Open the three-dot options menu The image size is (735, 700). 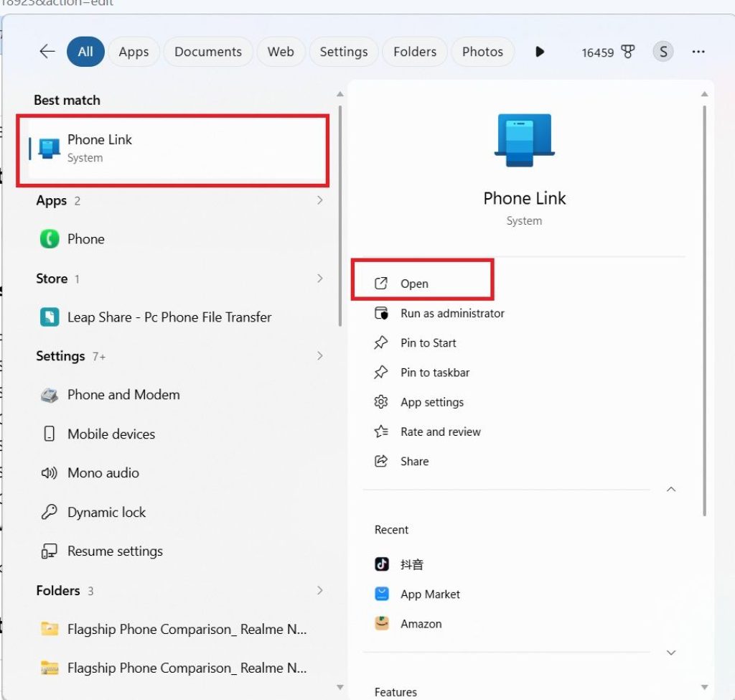(x=698, y=52)
